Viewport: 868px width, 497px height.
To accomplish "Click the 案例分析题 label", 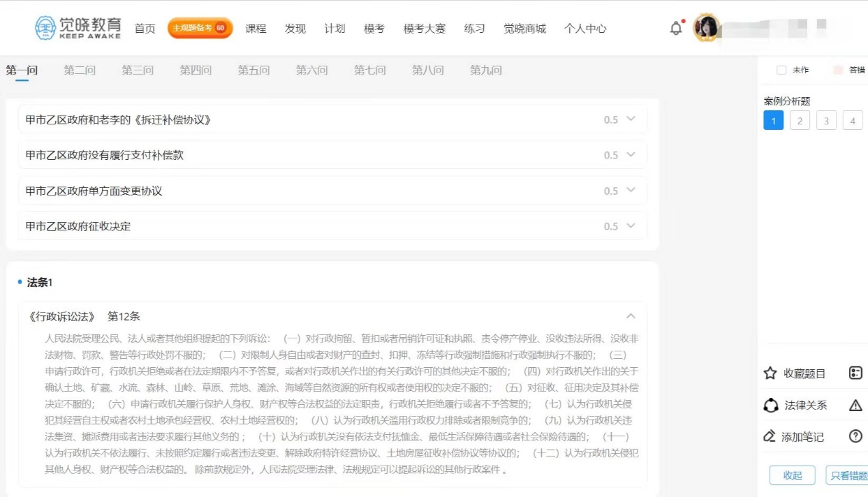I will click(787, 101).
